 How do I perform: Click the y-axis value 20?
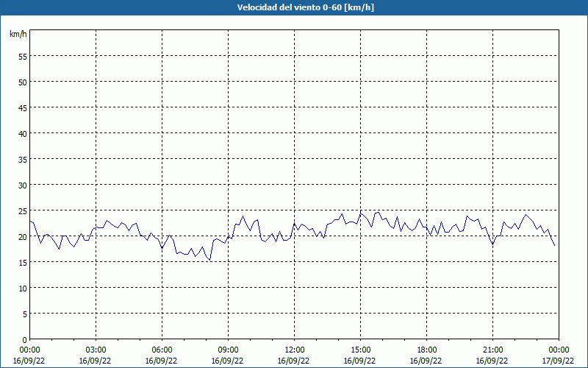pos(23,237)
